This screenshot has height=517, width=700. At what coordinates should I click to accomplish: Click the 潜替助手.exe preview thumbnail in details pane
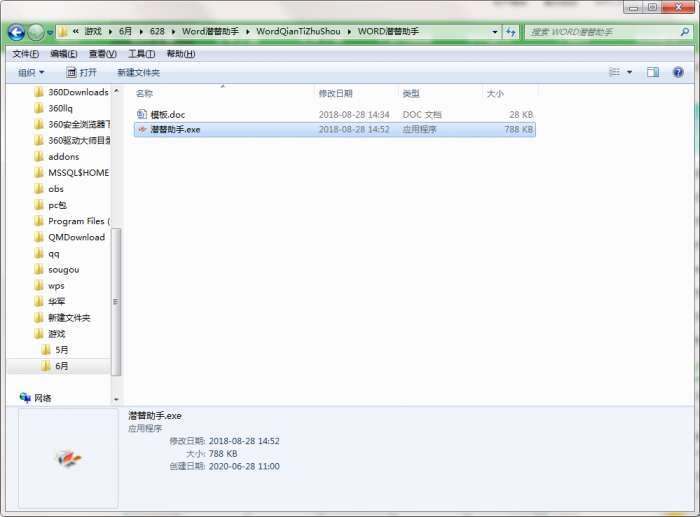pyautogui.click(x=68, y=458)
